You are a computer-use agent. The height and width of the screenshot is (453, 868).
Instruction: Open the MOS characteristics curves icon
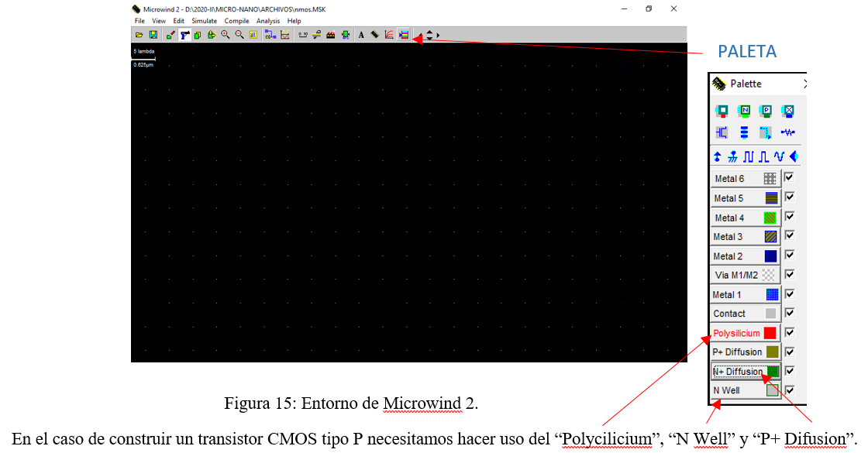(x=389, y=35)
